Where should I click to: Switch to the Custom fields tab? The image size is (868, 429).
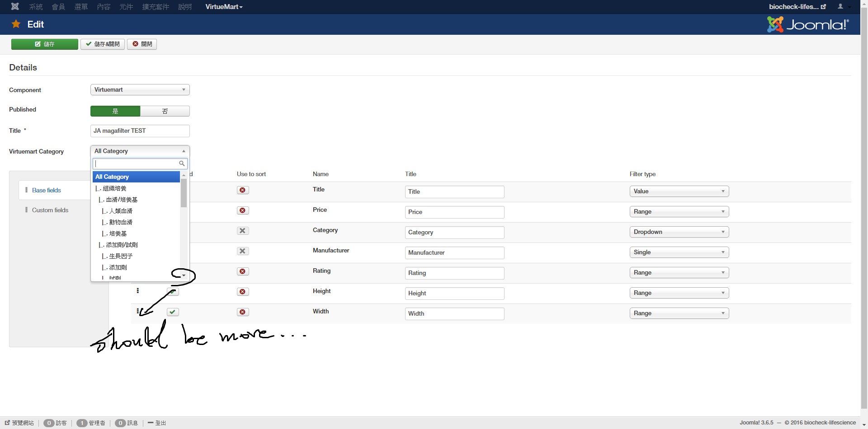coord(50,210)
